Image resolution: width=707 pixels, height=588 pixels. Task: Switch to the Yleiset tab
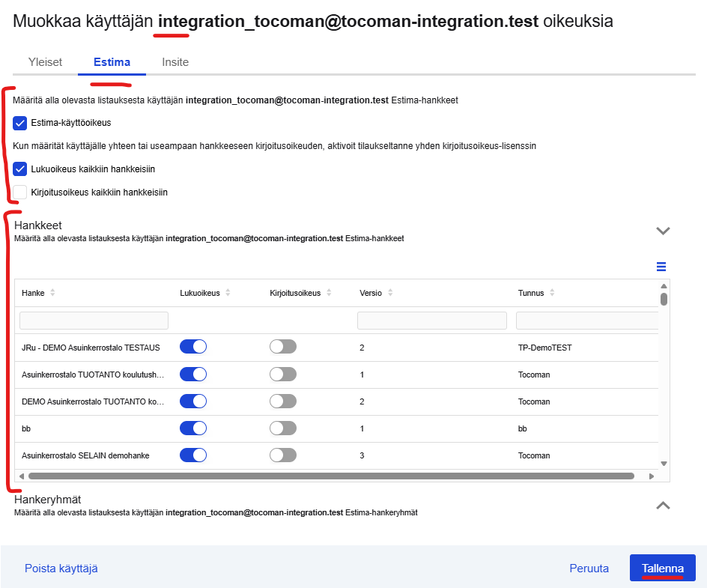click(45, 62)
